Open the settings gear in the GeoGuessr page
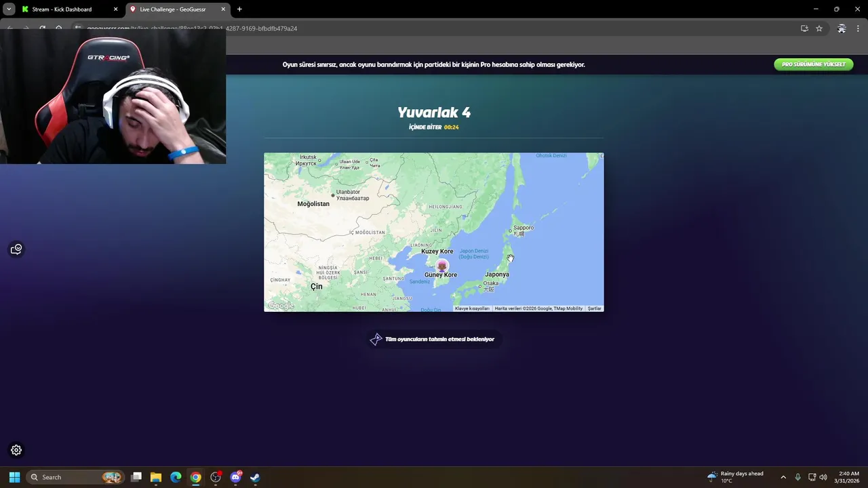 pyautogui.click(x=16, y=450)
